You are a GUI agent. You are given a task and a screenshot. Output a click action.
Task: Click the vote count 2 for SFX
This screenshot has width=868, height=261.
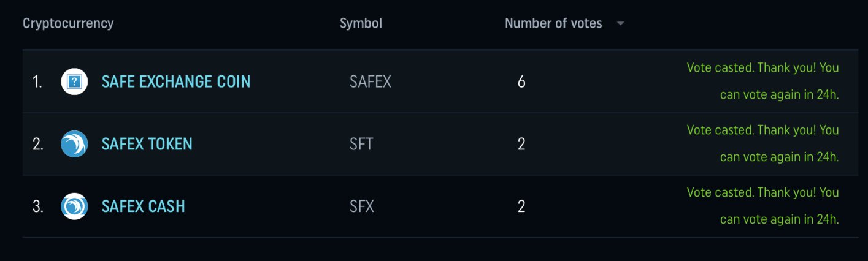tap(521, 206)
